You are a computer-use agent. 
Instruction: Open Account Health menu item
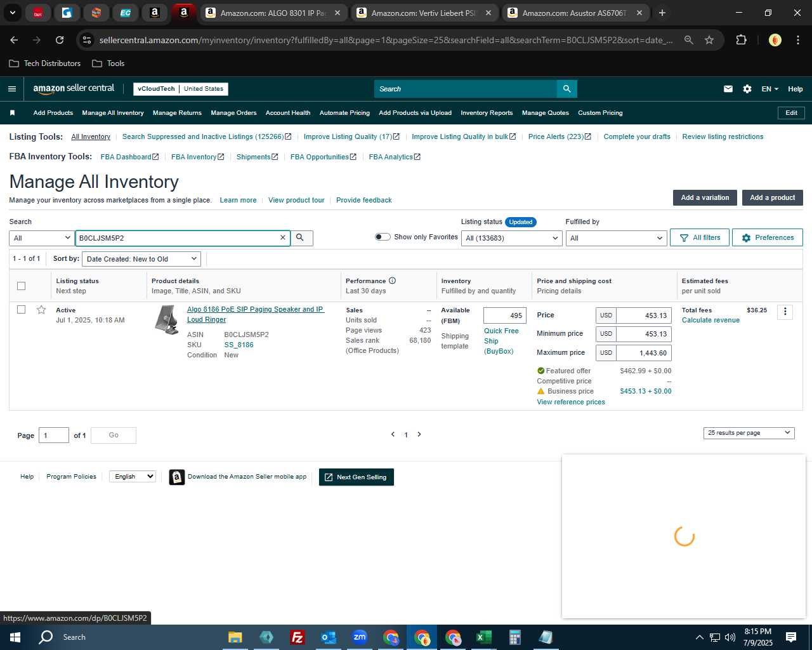[288, 113]
